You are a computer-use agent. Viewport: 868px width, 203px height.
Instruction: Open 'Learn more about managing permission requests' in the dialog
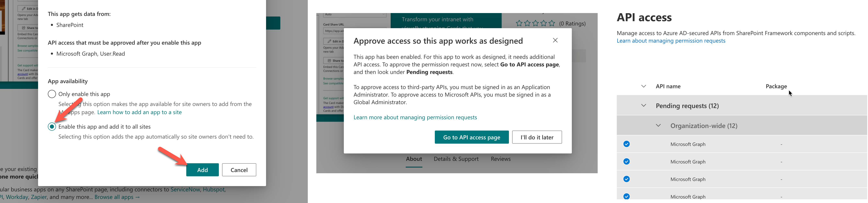coord(415,117)
